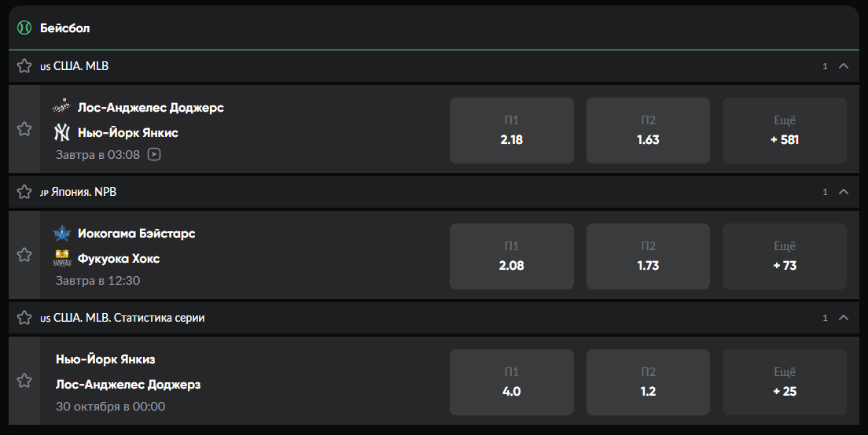The height and width of the screenshot is (435, 868).
Task: Click the baseball sport icon in header
Action: [x=24, y=28]
